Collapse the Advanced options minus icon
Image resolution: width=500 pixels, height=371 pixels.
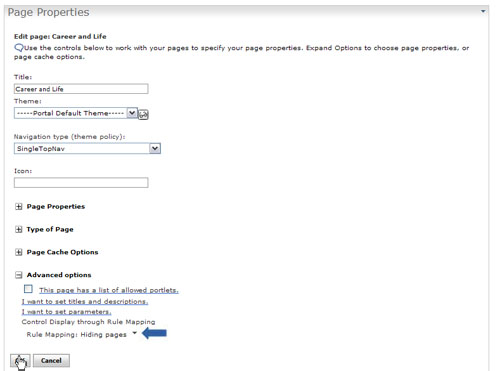(18, 275)
